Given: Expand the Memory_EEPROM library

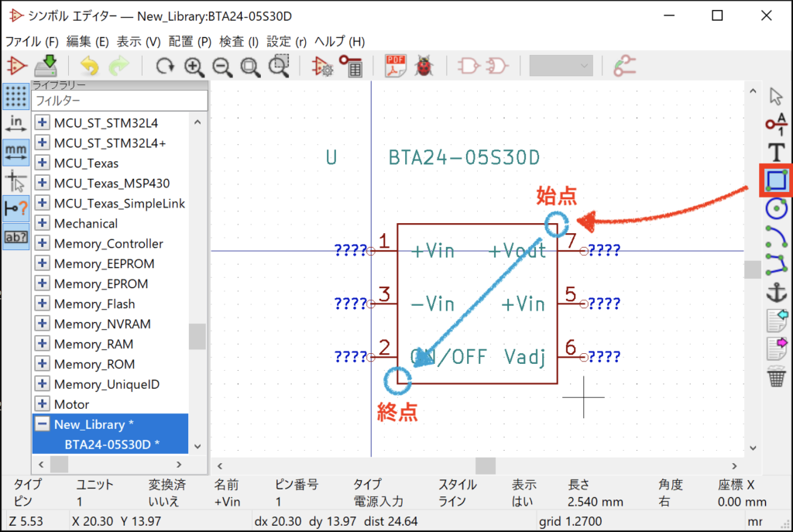Looking at the screenshot, I should [43, 263].
